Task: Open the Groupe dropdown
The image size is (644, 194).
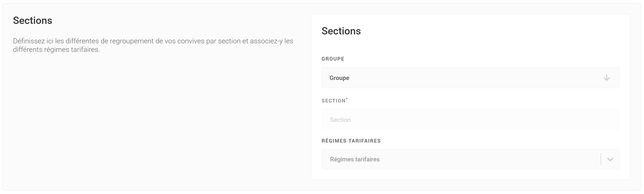Action: (470, 78)
